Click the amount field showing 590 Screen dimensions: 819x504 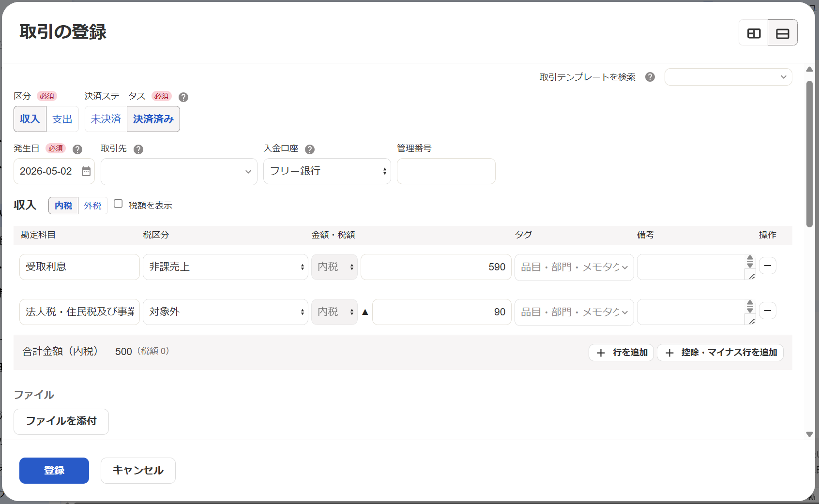coord(436,267)
